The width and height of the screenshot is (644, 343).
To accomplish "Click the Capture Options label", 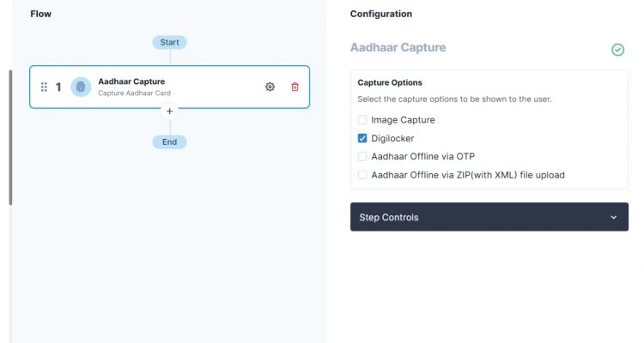I will tap(390, 82).
